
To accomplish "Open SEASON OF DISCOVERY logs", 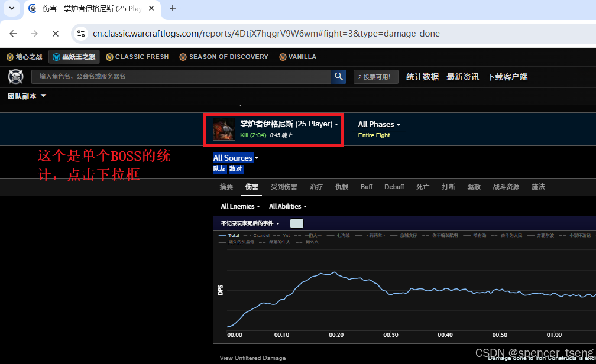I will point(224,57).
